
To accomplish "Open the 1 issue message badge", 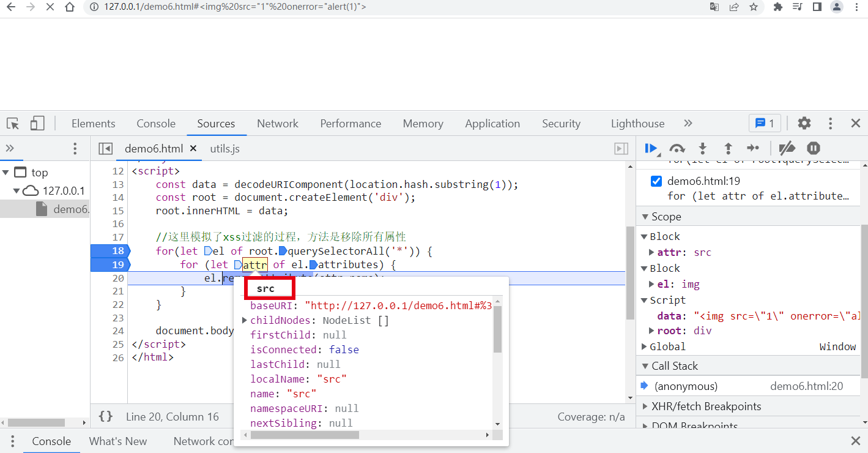I will [765, 123].
